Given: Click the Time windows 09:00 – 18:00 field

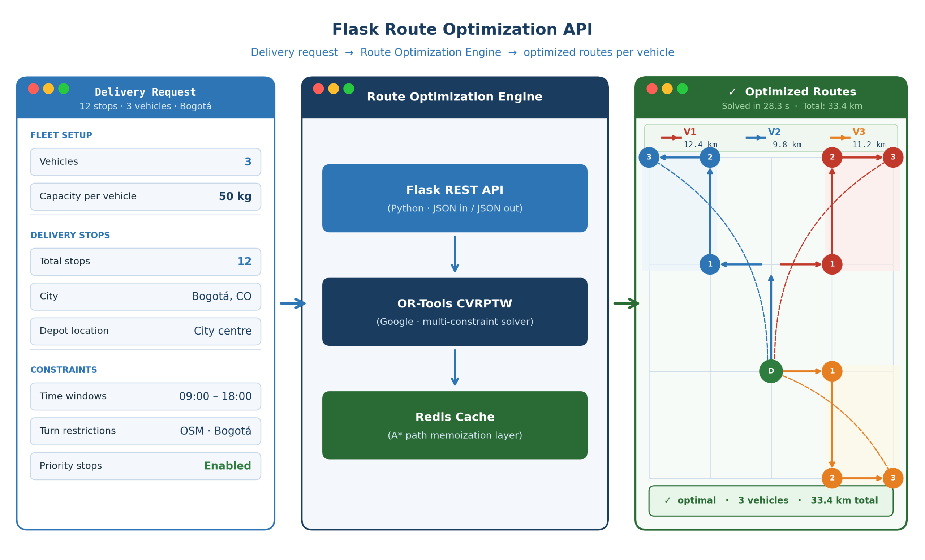Looking at the screenshot, I should [x=146, y=396].
